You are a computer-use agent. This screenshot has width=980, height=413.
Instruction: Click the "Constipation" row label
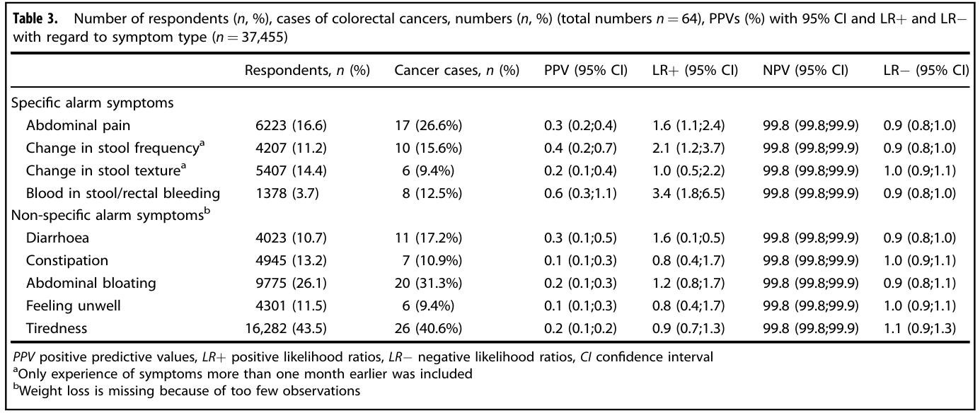[67, 261]
